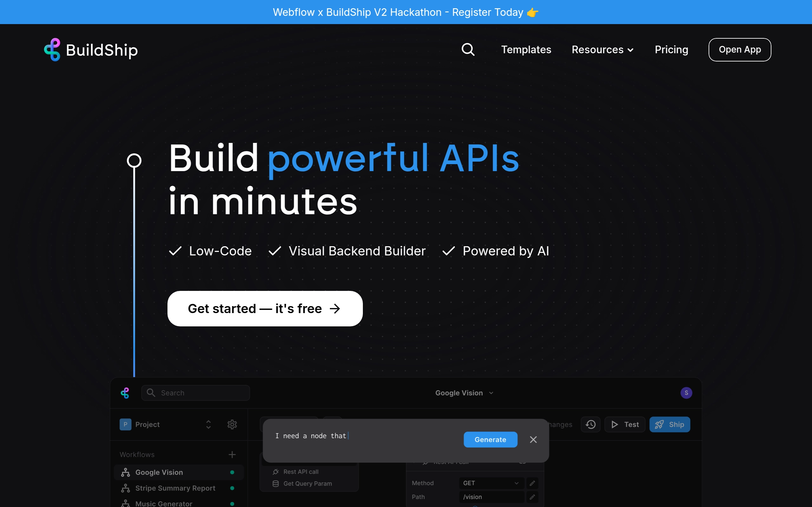The width and height of the screenshot is (812, 507).
Task: Expand the Project switcher arrows
Action: tap(208, 425)
